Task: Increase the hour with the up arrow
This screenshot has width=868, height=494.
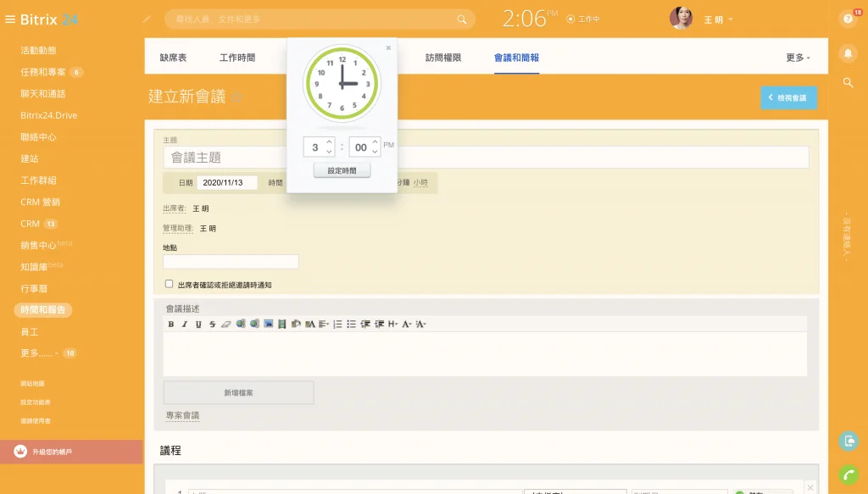Action: pos(329,142)
